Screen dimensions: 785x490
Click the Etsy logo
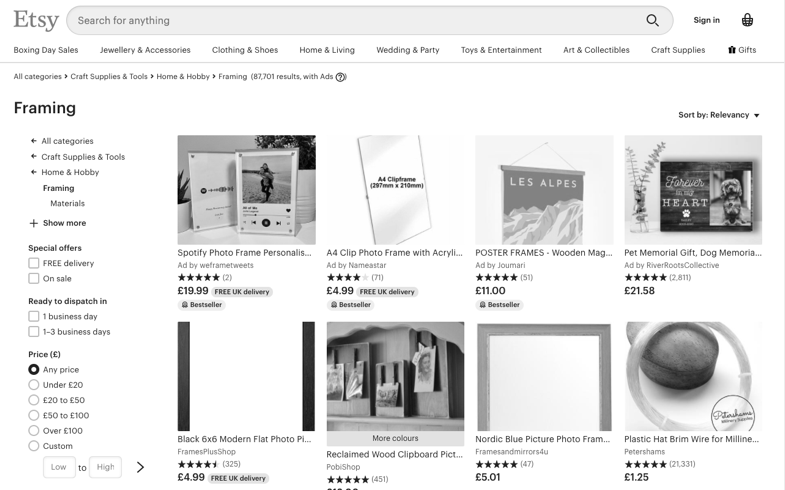click(x=35, y=20)
